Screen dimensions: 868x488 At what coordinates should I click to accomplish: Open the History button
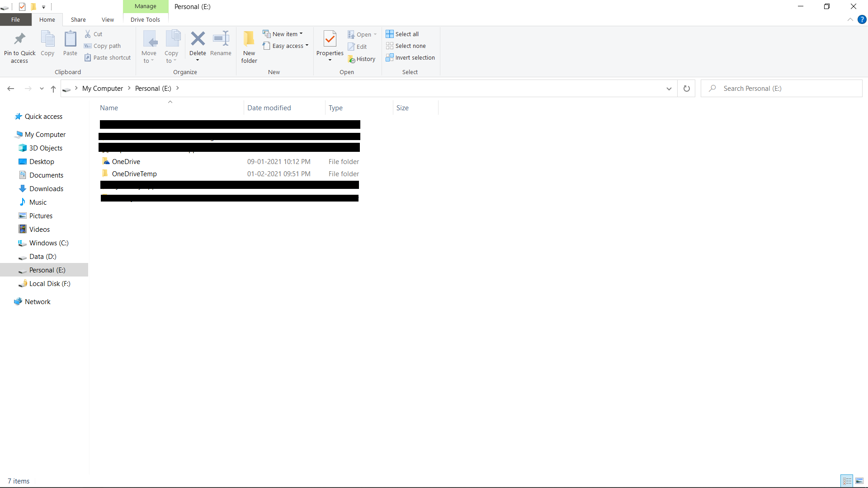pyautogui.click(x=362, y=59)
